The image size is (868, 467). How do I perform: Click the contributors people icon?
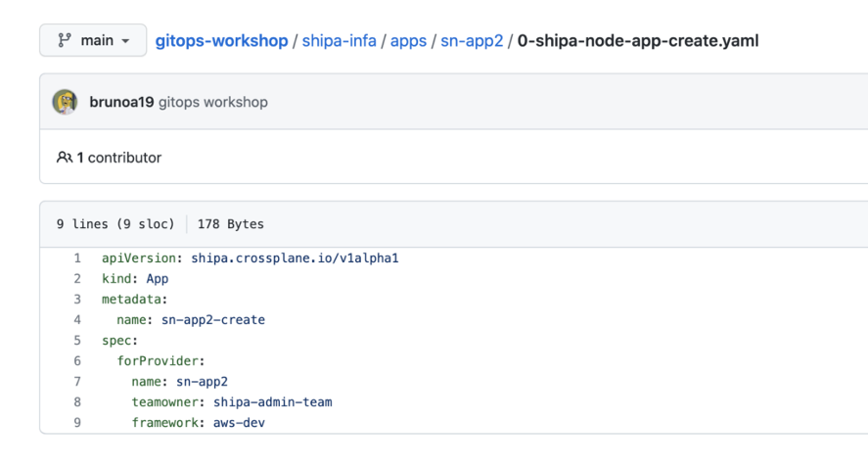(65, 158)
